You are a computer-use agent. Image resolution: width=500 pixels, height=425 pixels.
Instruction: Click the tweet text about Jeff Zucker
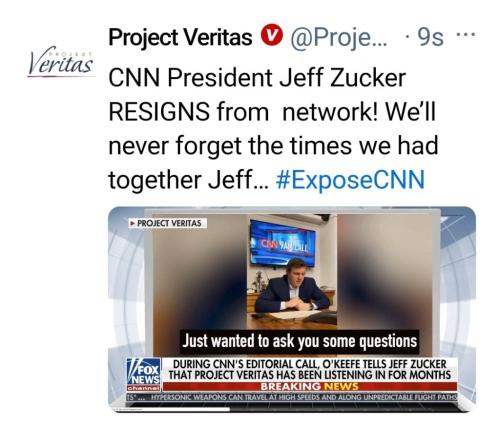273,128
